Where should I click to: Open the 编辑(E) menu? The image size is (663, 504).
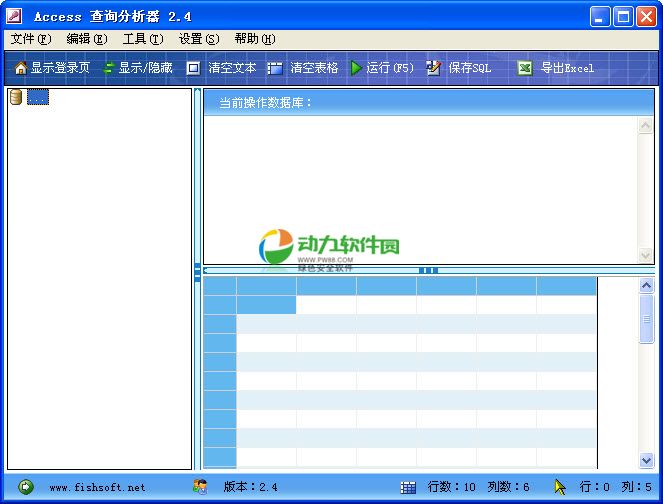click(x=86, y=39)
